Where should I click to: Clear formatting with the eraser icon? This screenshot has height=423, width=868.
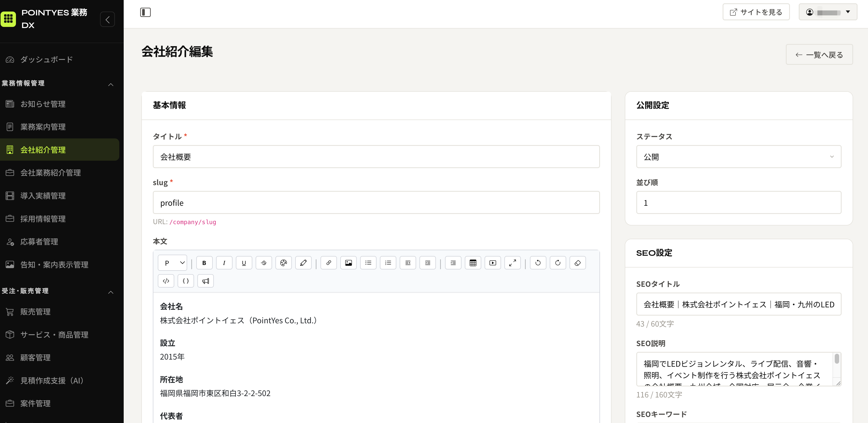577,263
